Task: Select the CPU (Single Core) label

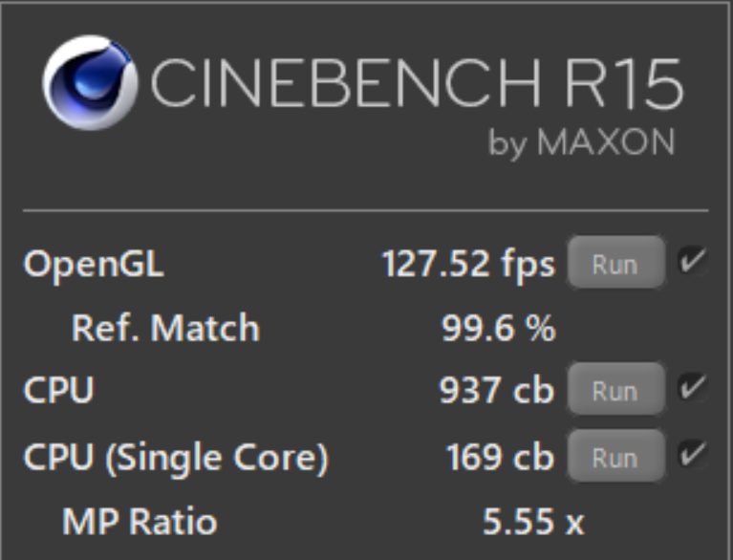Action: click(176, 459)
